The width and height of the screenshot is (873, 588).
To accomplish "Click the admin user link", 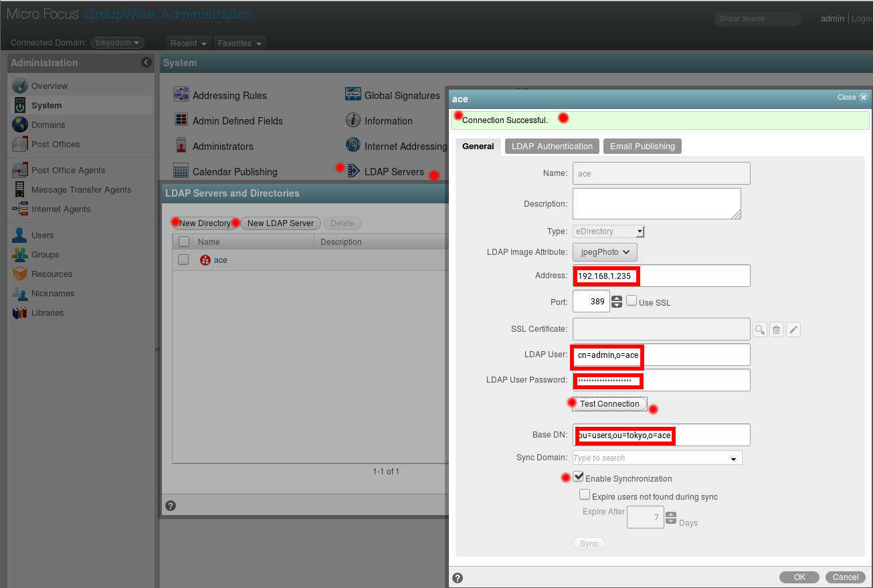I will click(832, 19).
